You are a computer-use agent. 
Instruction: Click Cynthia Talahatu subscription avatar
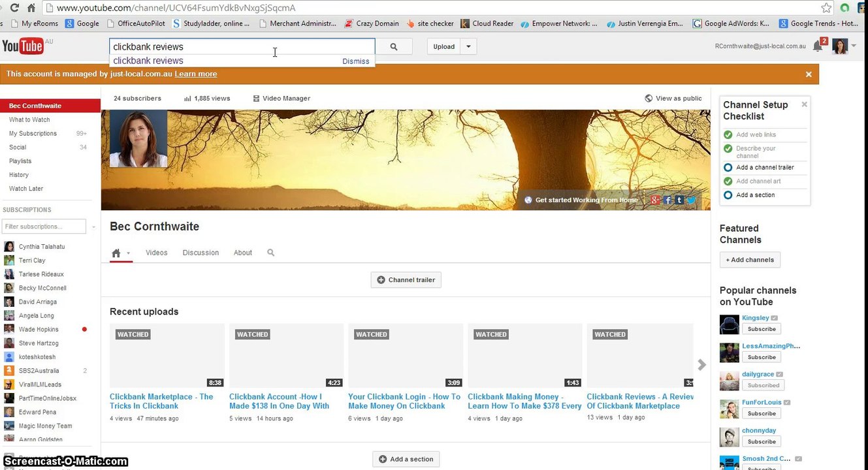[x=9, y=247]
